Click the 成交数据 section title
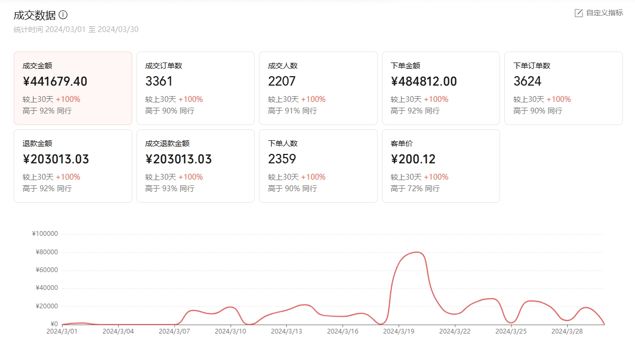Viewport: 635px width, 364px height. point(35,15)
